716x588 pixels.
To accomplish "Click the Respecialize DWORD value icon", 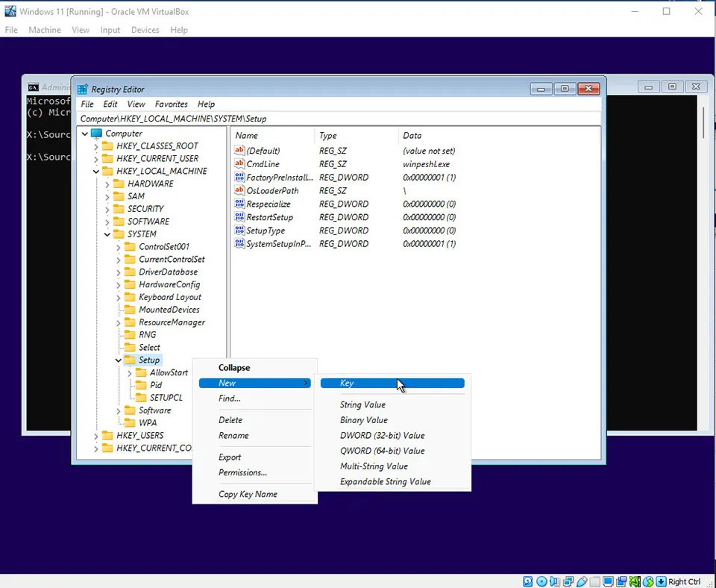I will [239, 203].
